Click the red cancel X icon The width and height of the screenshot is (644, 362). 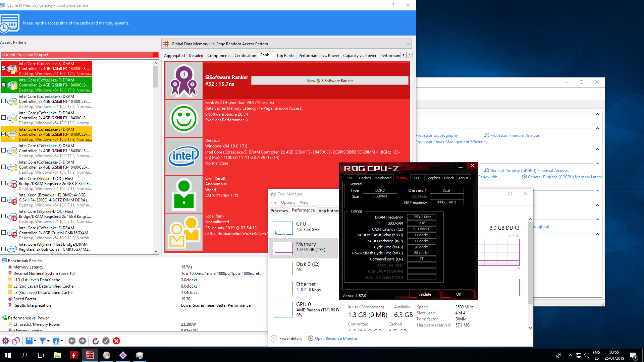click(116, 341)
